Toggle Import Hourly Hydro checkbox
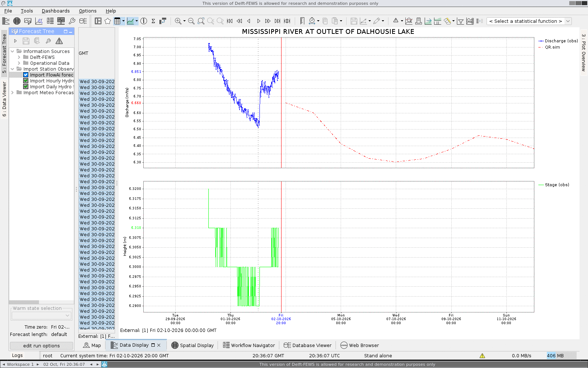The height and width of the screenshot is (368, 588). (x=26, y=81)
